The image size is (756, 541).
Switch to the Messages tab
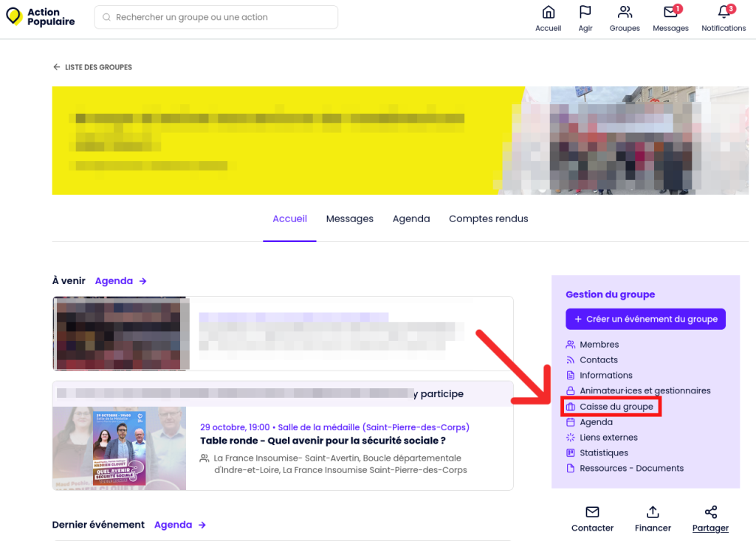pyautogui.click(x=349, y=219)
